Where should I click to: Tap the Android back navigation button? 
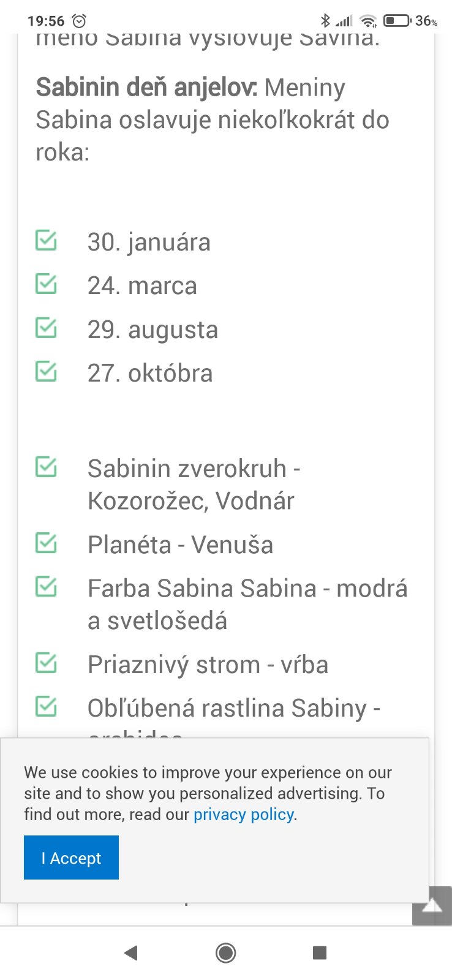[x=130, y=952]
